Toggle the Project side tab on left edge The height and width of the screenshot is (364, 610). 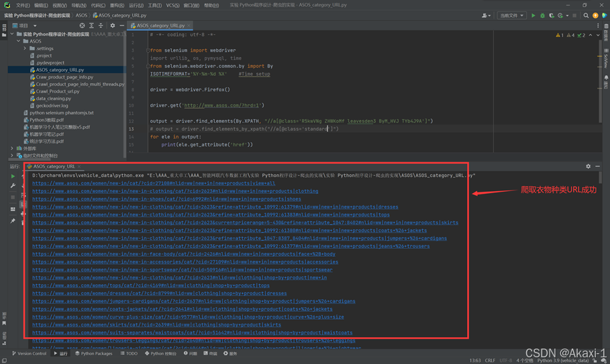(x=4, y=30)
